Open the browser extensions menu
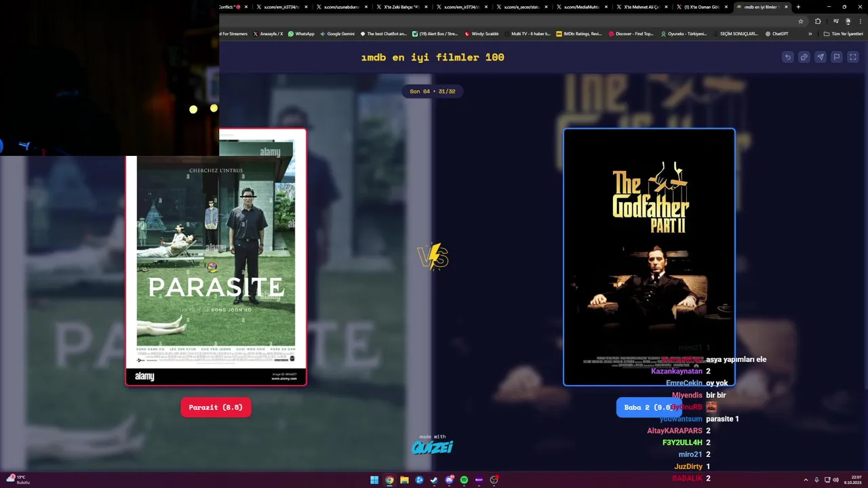Image resolution: width=868 pixels, height=488 pixels. point(818,21)
